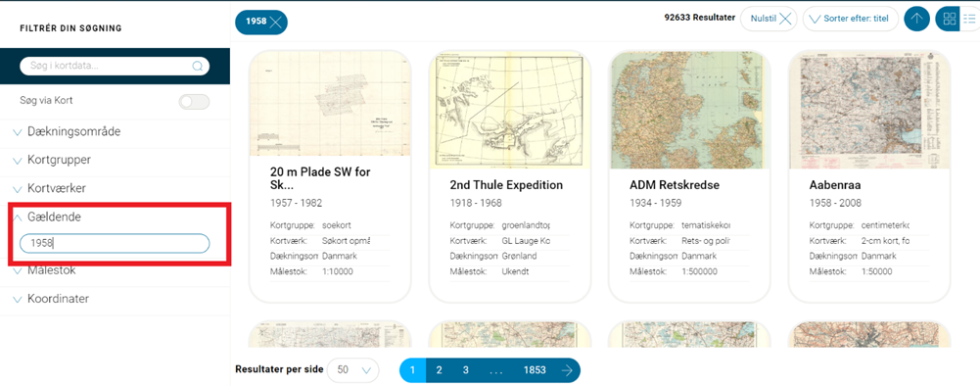Click the Kortgruppe value soekort
This screenshot has height=386, width=980.
tap(337, 224)
